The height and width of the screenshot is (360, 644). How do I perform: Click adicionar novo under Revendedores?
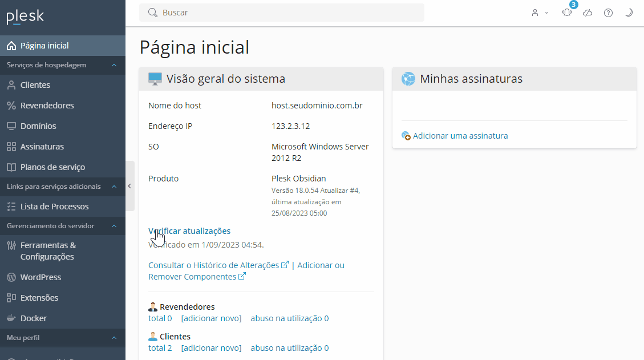pos(211,318)
